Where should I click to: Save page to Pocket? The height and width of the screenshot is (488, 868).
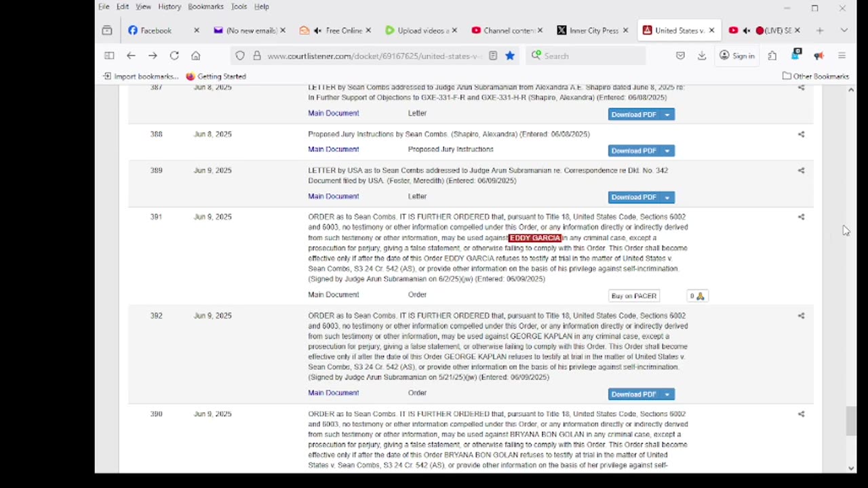680,56
